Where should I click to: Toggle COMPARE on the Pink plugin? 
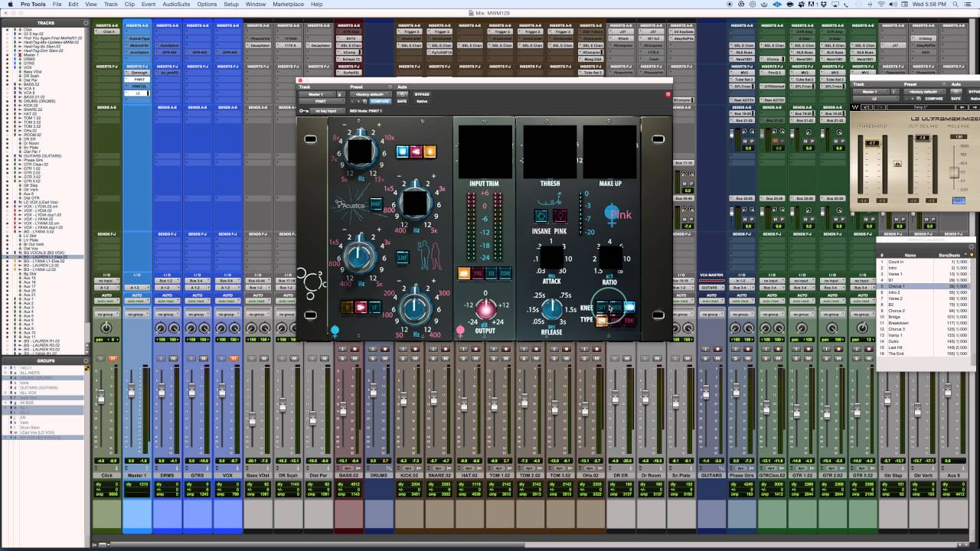tap(381, 101)
